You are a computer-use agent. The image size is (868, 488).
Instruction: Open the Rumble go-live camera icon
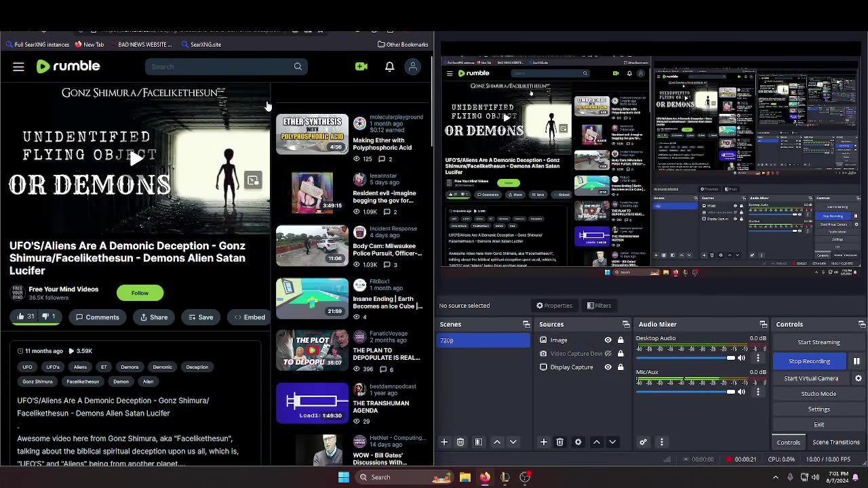point(361,66)
